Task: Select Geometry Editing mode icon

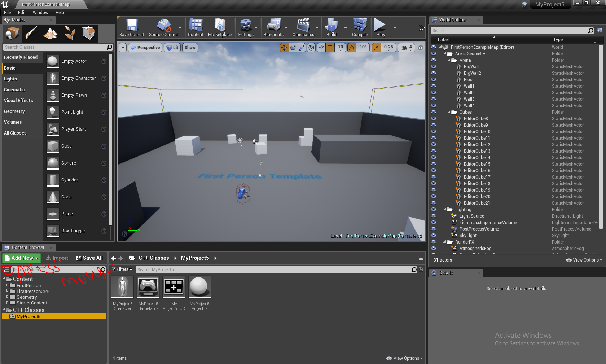Action: tap(88, 34)
